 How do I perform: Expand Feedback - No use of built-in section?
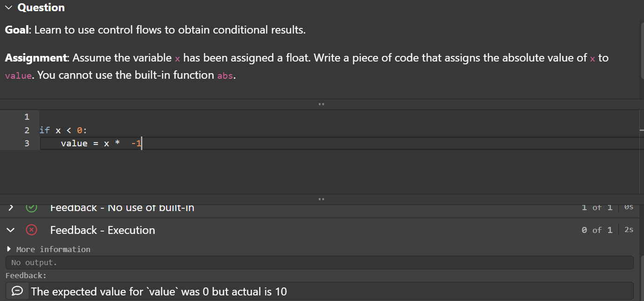point(10,207)
